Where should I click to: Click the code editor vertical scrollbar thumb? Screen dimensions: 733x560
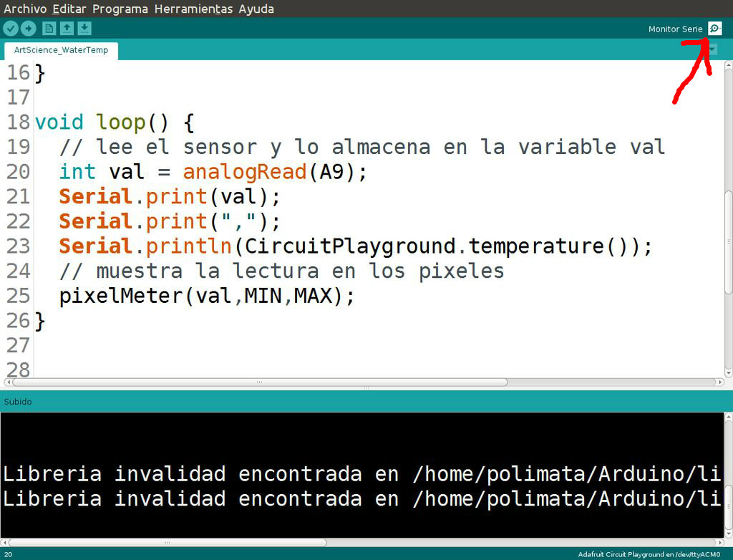click(728, 242)
